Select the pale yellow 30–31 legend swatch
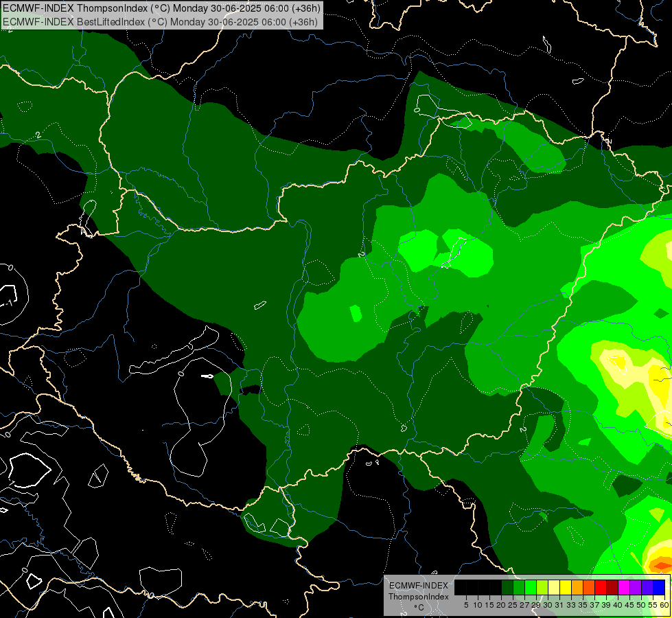The height and width of the screenshot is (618, 672). (x=554, y=588)
